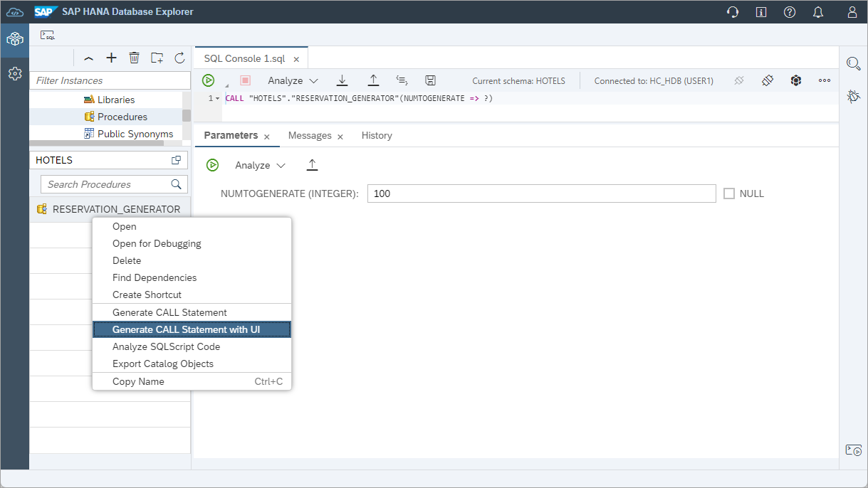Click the format code icon
This screenshot has height=488, width=868.
pos(402,80)
